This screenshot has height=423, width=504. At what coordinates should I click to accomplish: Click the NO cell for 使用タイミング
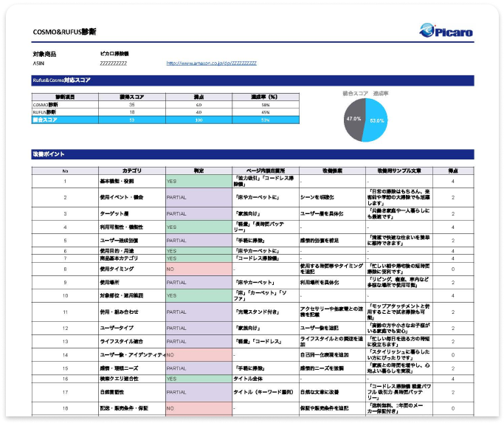point(199,269)
